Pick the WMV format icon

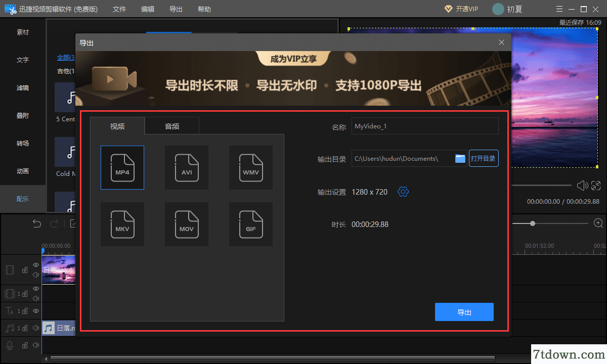click(x=251, y=167)
